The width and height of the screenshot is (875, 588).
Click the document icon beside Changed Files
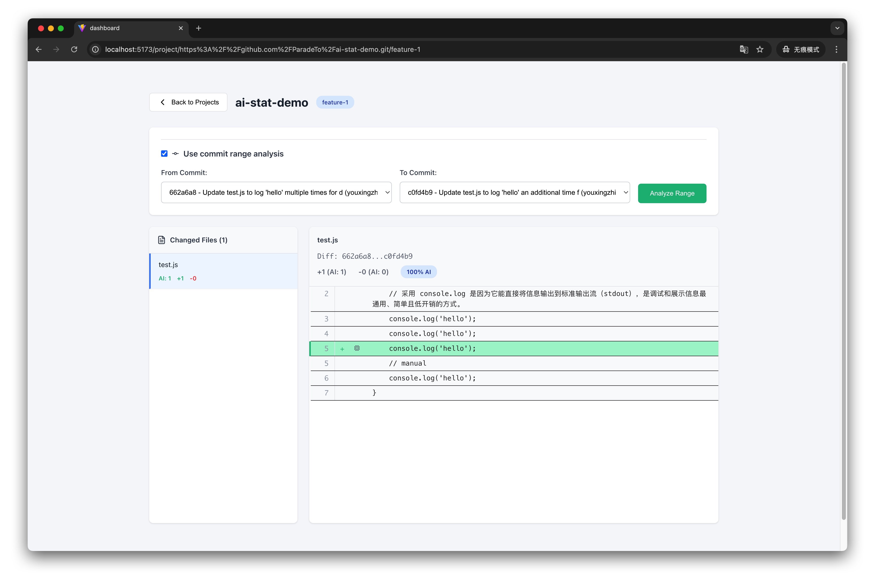click(x=161, y=240)
